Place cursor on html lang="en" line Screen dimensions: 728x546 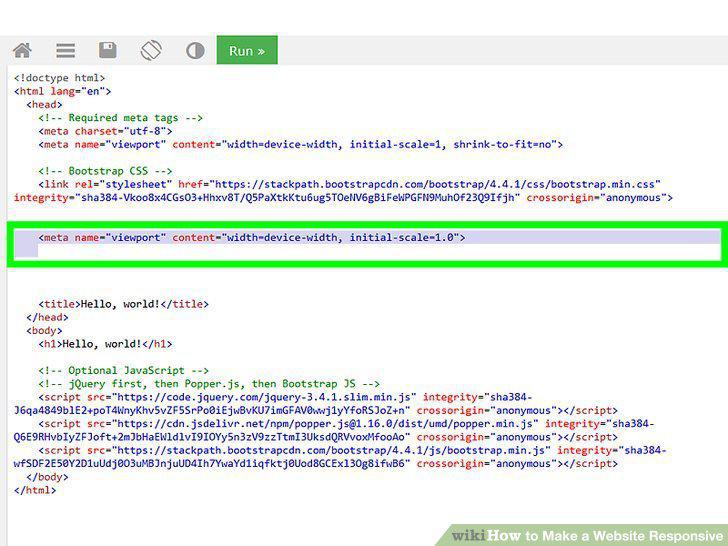63,91
